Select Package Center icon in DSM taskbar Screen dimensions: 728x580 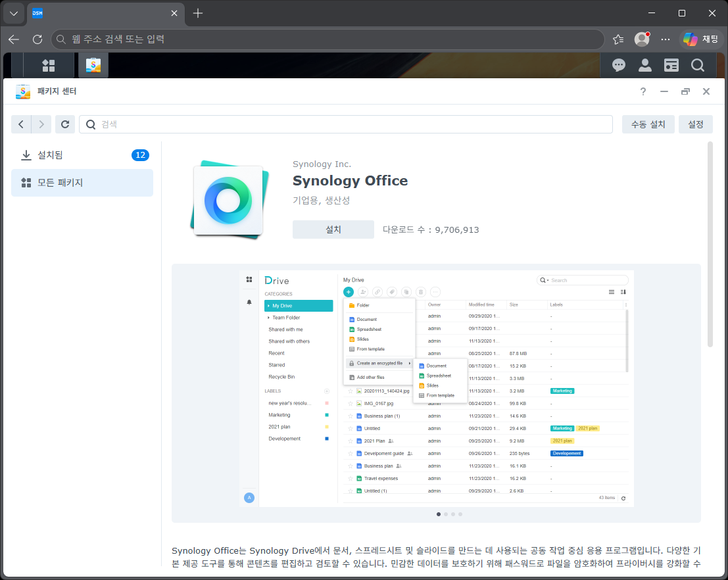click(93, 66)
